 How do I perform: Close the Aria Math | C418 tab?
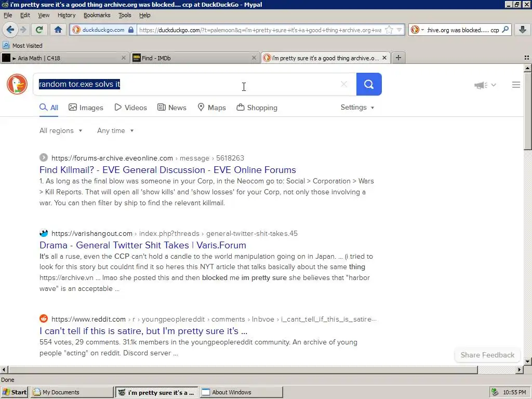pyautogui.click(x=124, y=58)
